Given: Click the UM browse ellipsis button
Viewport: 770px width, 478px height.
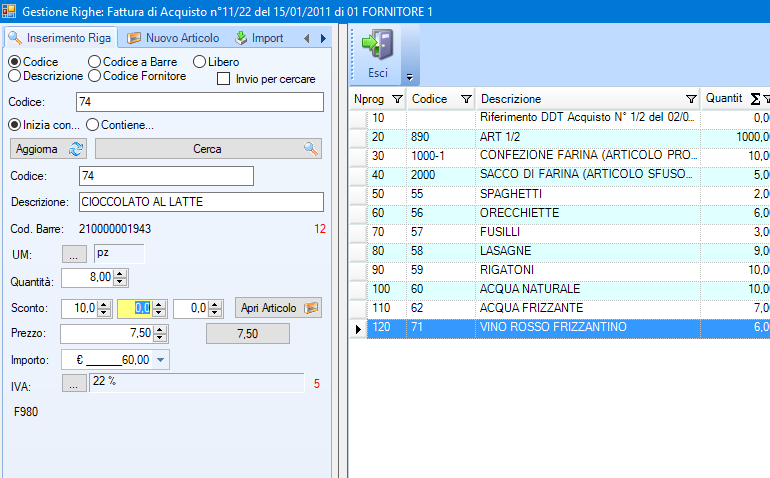Looking at the screenshot, I should 74,255.
